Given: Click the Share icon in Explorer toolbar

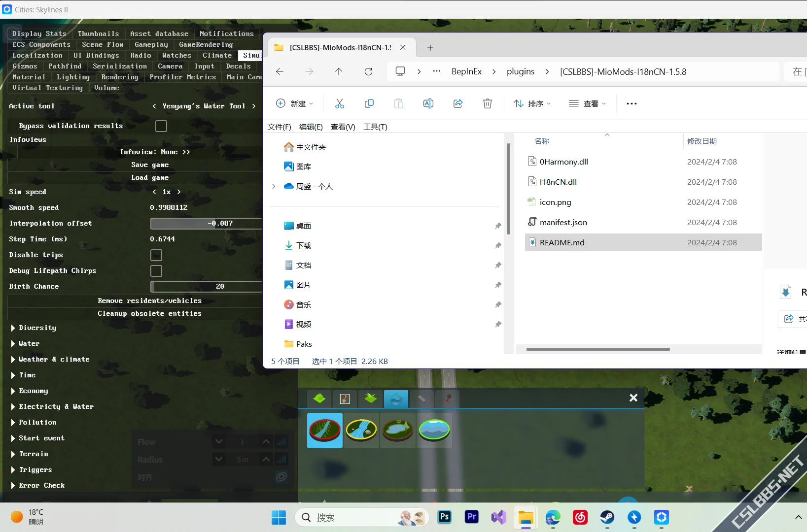Looking at the screenshot, I should coord(458,103).
